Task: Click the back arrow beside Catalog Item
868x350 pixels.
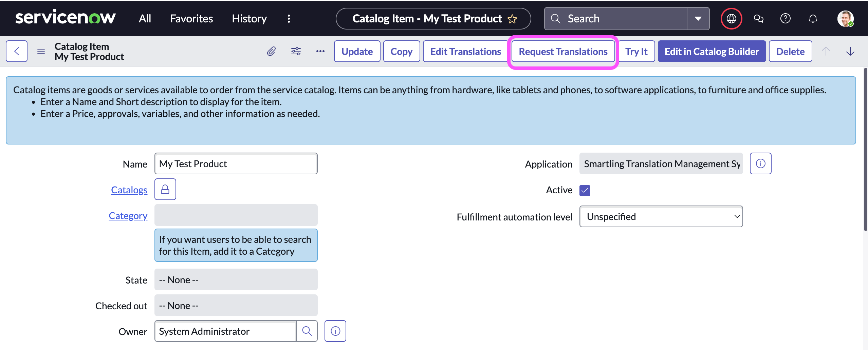Action: [x=16, y=51]
